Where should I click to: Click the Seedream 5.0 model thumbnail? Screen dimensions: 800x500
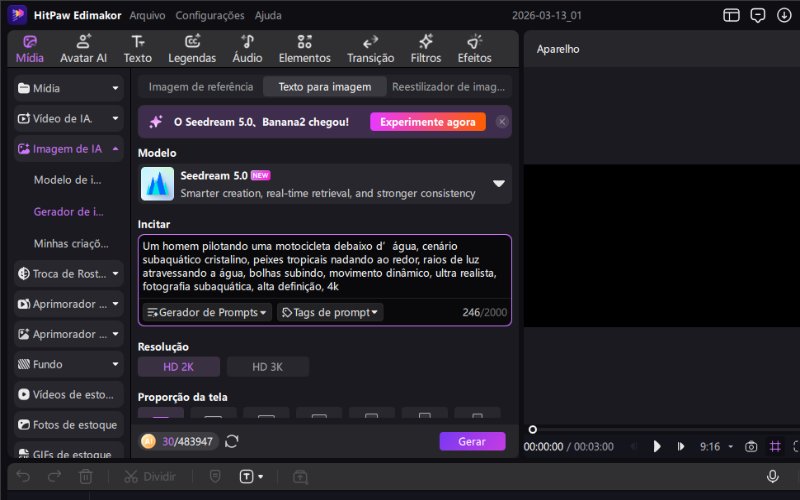click(157, 184)
